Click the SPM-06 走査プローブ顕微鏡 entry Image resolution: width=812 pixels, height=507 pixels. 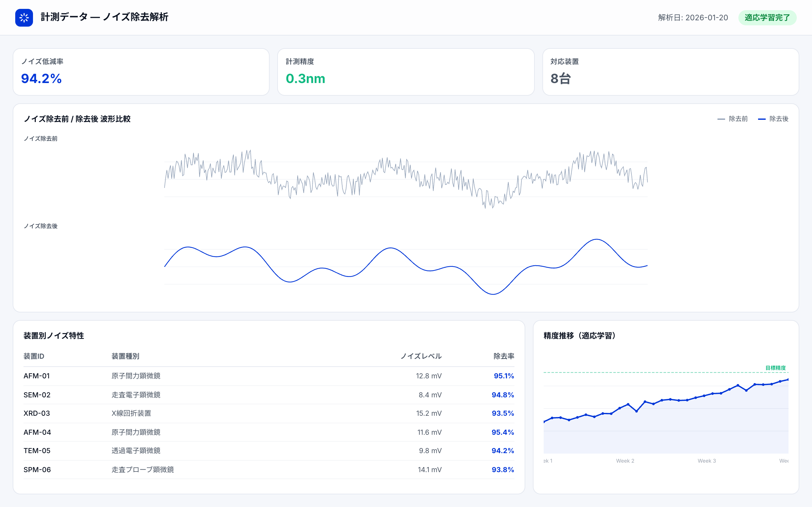(x=142, y=469)
